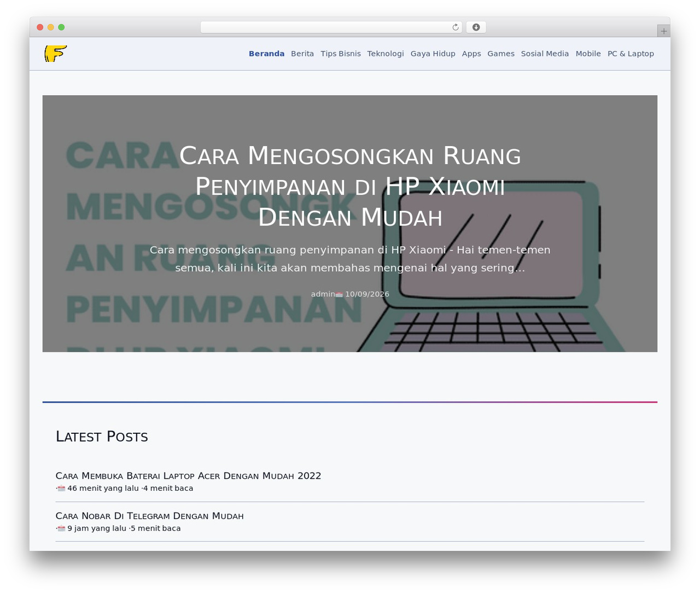Screen dimensions: 700x593
Task: Open the browser downloads button
Action: [x=476, y=27]
